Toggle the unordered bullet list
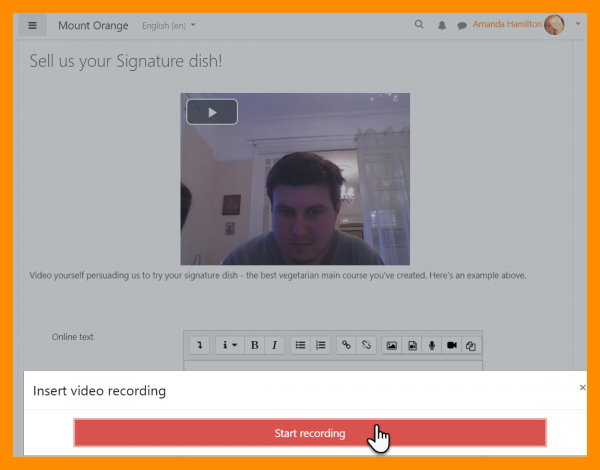The image size is (600, 470). (300, 345)
